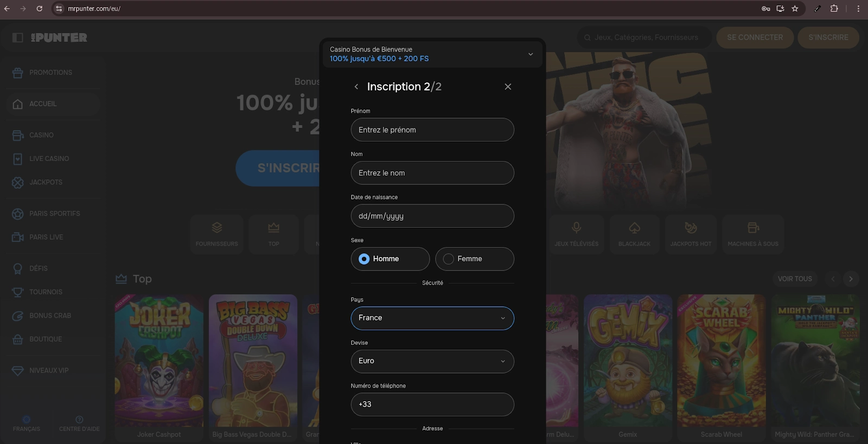This screenshot has width=868, height=444.
Task: Open the Devise dropdown showing Euro
Action: pyautogui.click(x=432, y=361)
